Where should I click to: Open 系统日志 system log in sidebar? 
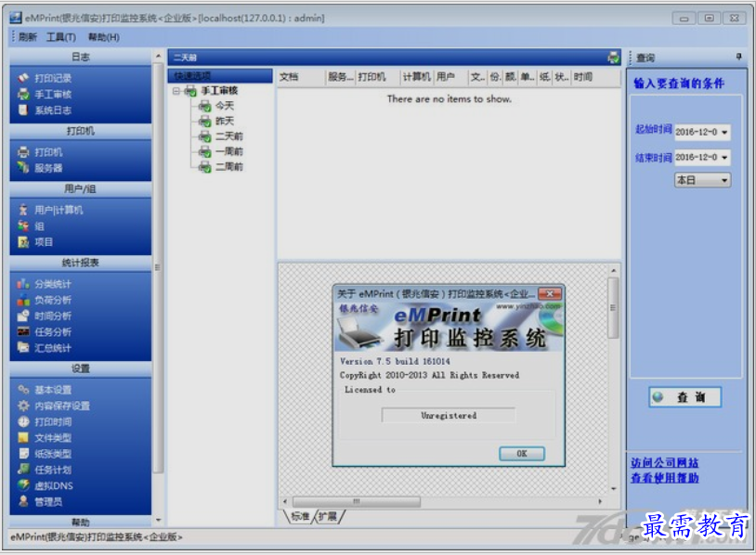click(x=53, y=110)
